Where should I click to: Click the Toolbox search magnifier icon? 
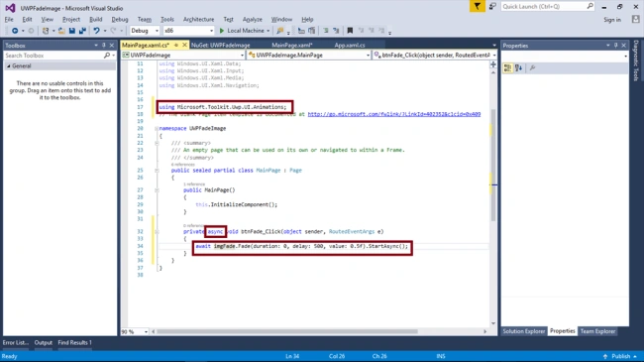(x=107, y=56)
